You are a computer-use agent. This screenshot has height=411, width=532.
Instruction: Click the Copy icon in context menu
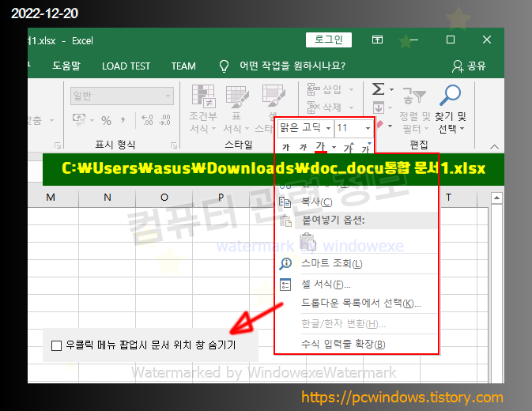point(285,202)
